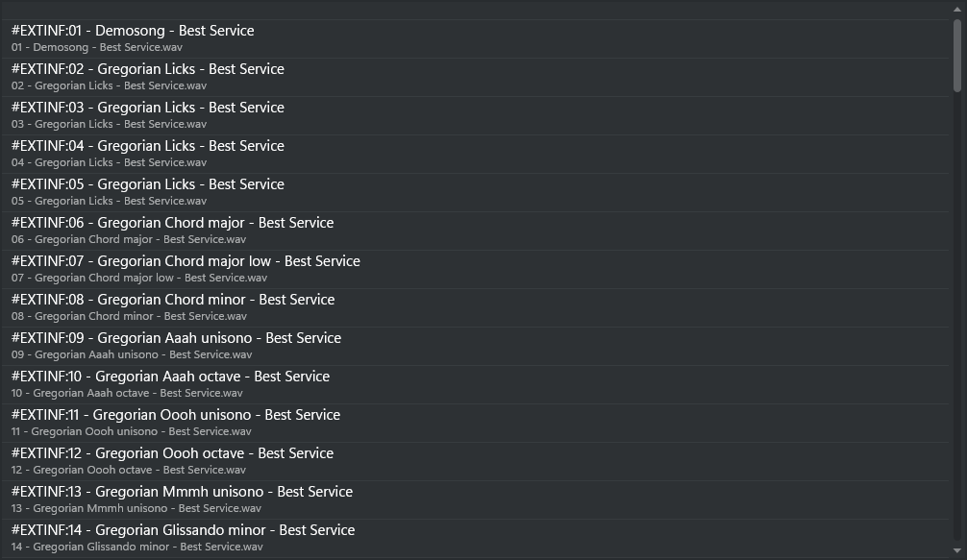Screen dimensions: 967x560
Task: Select the #EXTINF:01 Demosong playlist entry
Action: pyautogui.click(x=133, y=31)
